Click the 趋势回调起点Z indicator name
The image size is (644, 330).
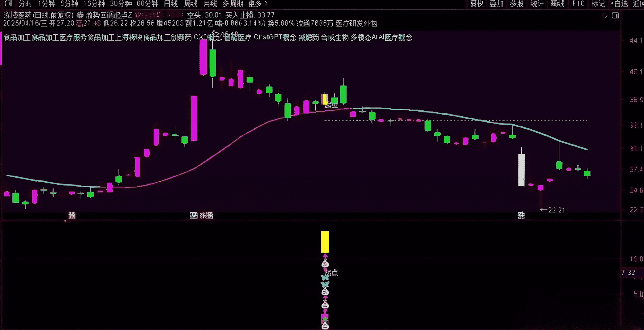click(109, 15)
